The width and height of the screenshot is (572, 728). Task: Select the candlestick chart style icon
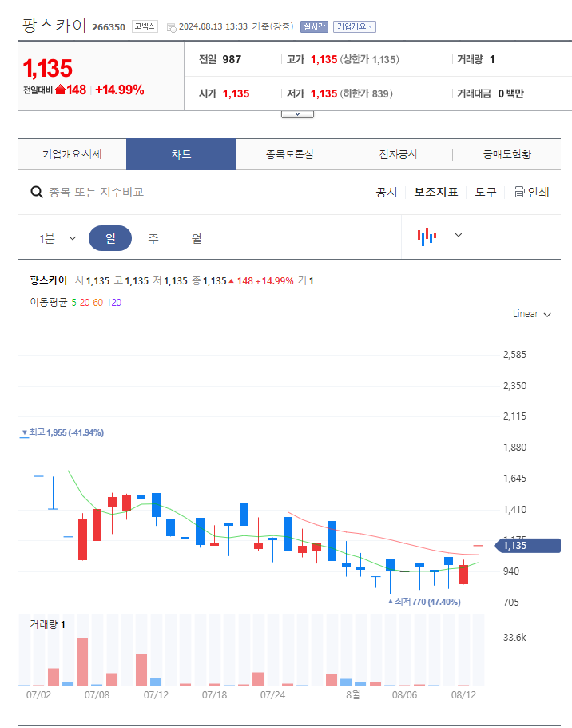pos(427,237)
